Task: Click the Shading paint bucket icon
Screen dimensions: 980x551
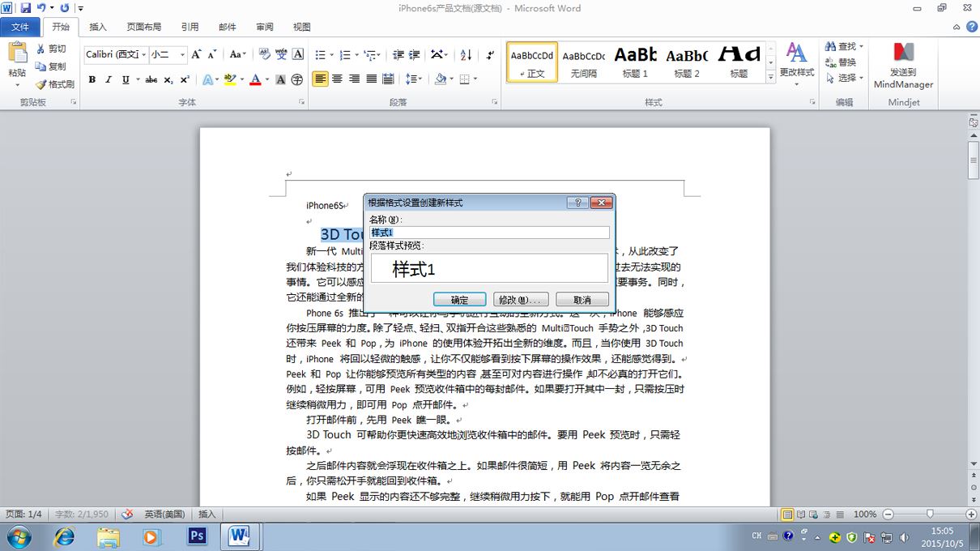Action: pyautogui.click(x=439, y=79)
